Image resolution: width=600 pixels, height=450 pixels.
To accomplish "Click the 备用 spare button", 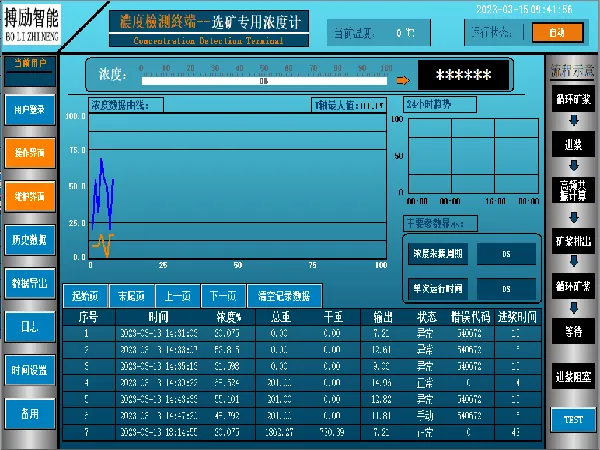I will (x=29, y=413).
